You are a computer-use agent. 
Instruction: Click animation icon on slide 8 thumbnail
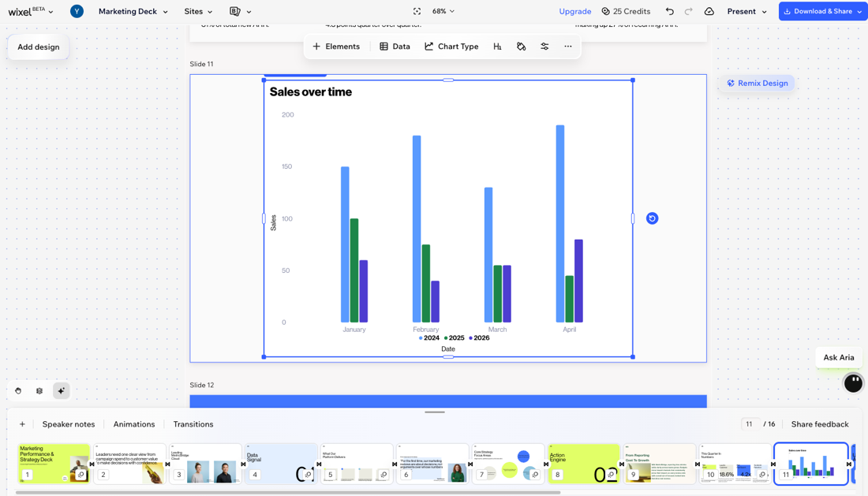(x=611, y=475)
